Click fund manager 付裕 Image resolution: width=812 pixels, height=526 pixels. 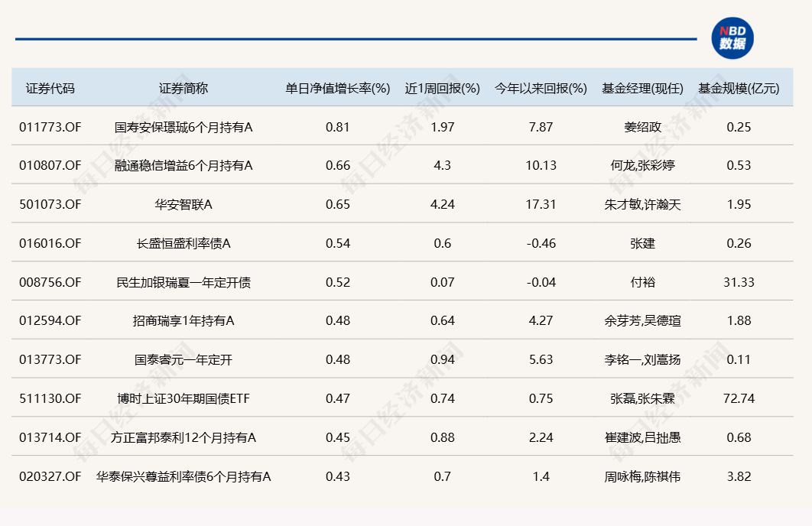click(643, 282)
